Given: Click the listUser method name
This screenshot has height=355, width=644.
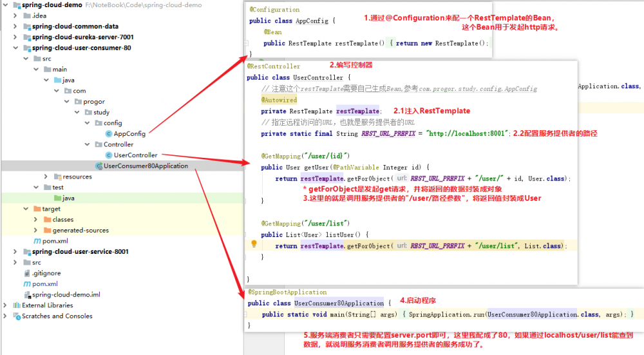Looking at the screenshot, I should coord(339,235).
